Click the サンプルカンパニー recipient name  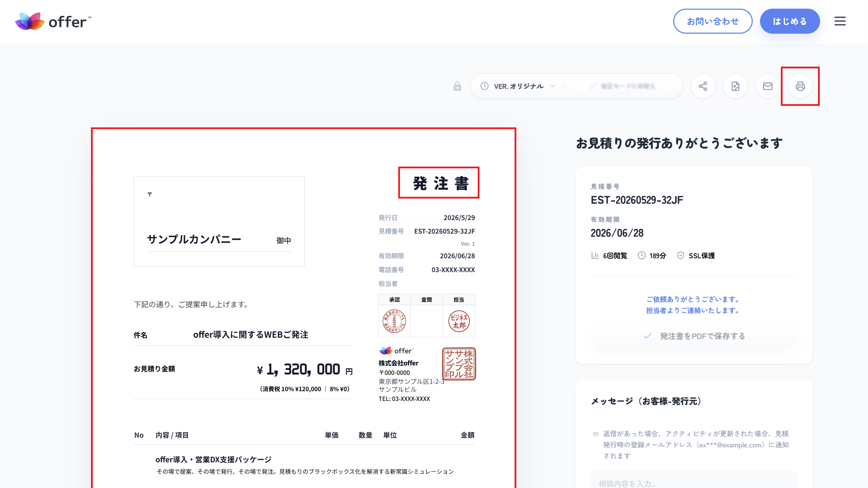pyautogui.click(x=194, y=239)
